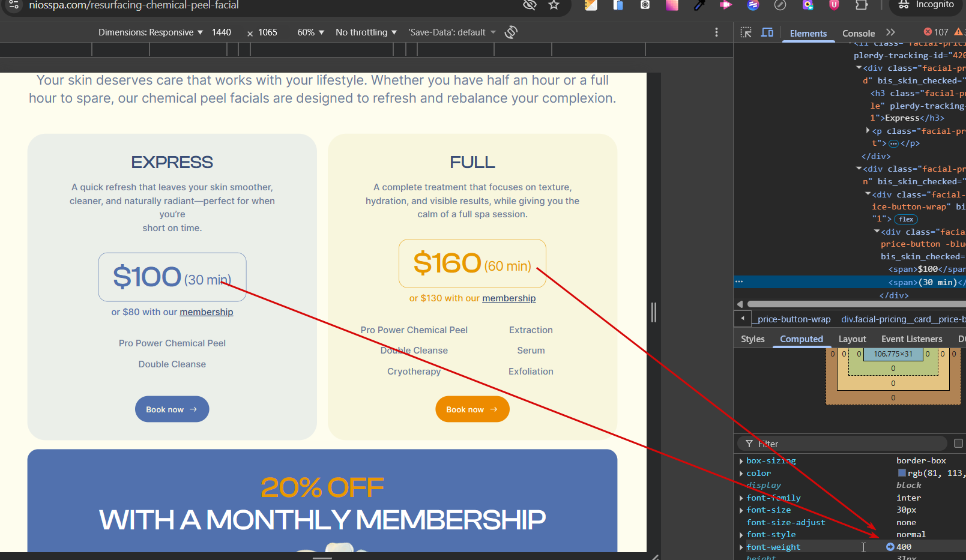Show more DevTools tabs chevron
This screenshot has height=560, width=966.
pyautogui.click(x=890, y=32)
